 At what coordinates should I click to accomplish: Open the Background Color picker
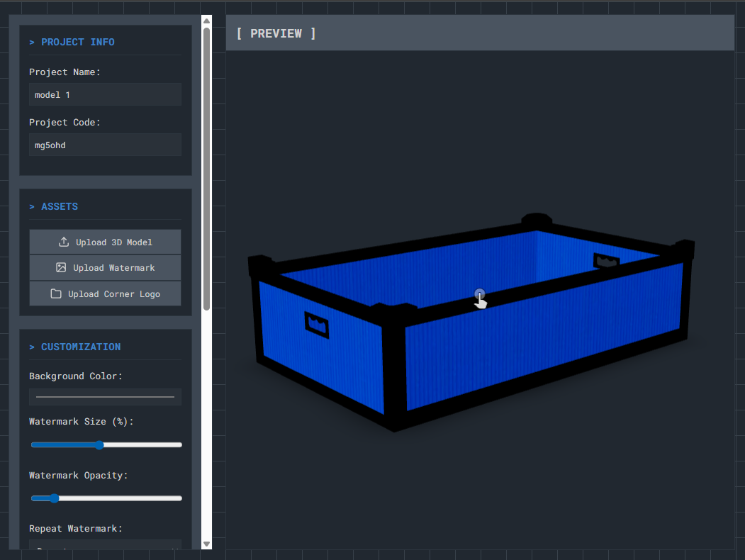105,397
